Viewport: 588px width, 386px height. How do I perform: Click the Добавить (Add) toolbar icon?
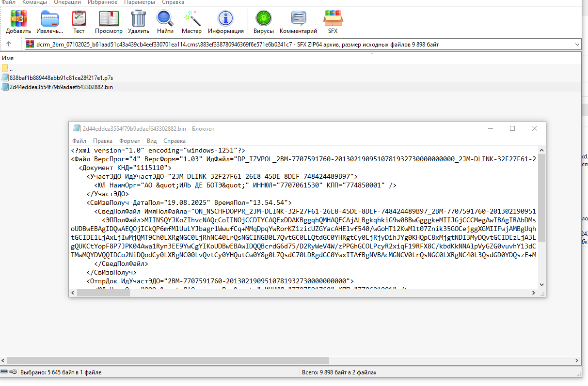tap(18, 18)
